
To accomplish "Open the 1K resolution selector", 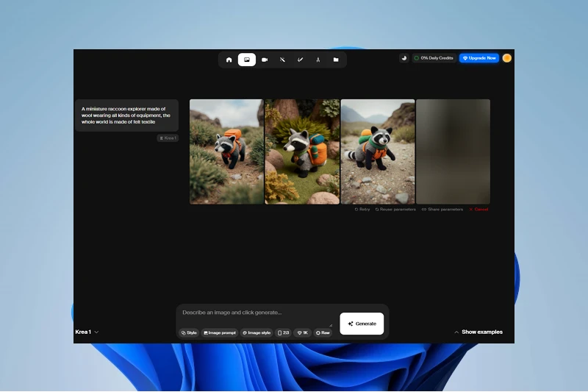I will tap(303, 332).
